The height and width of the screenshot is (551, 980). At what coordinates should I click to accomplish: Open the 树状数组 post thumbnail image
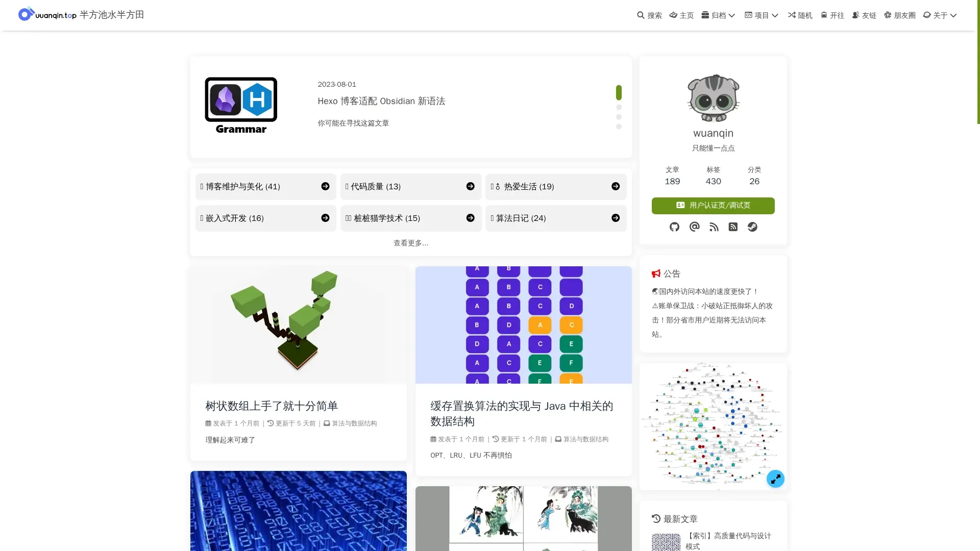pos(298,324)
